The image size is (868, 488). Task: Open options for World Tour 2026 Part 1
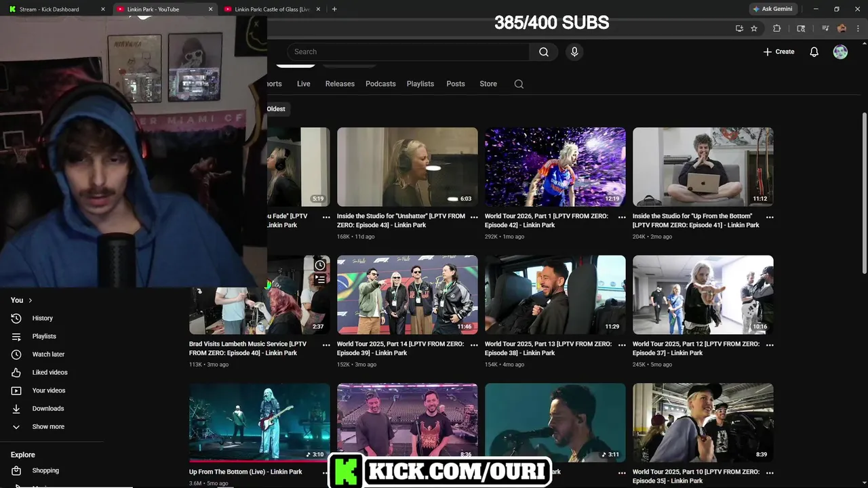[x=622, y=217]
